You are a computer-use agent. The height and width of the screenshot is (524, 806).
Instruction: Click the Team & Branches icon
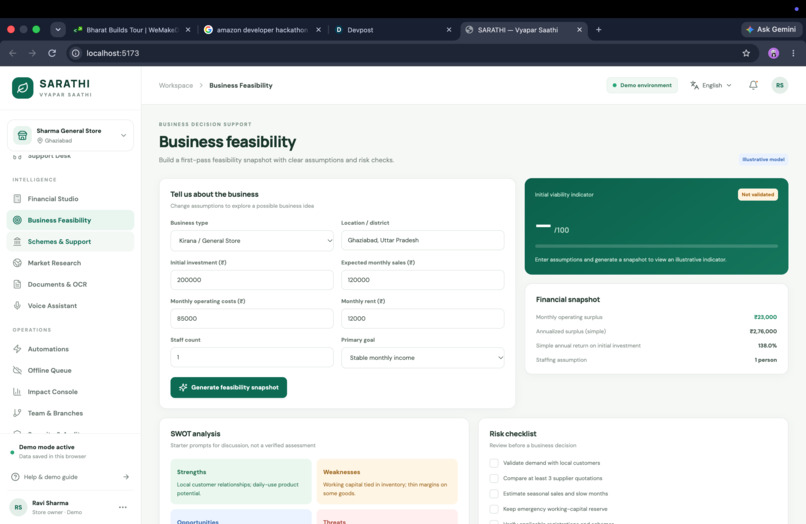pyautogui.click(x=17, y=413)
